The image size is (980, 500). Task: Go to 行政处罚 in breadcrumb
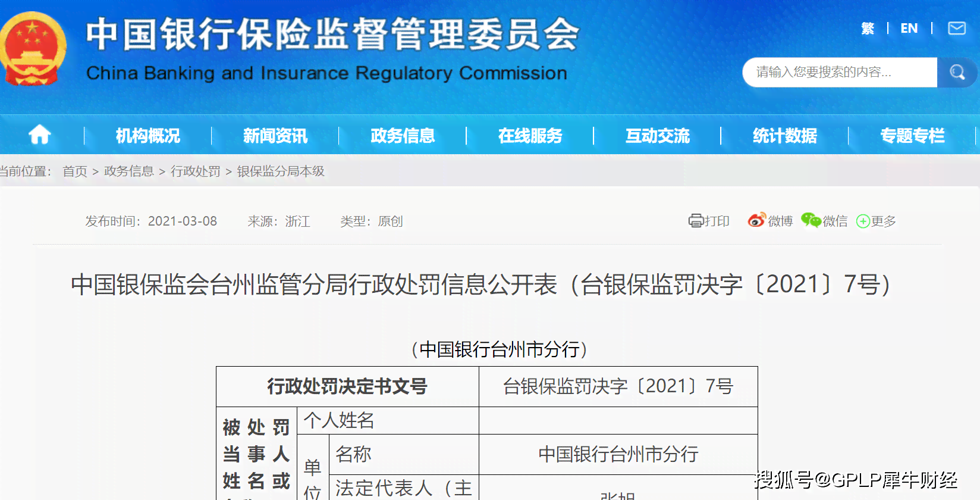point(196,171)
